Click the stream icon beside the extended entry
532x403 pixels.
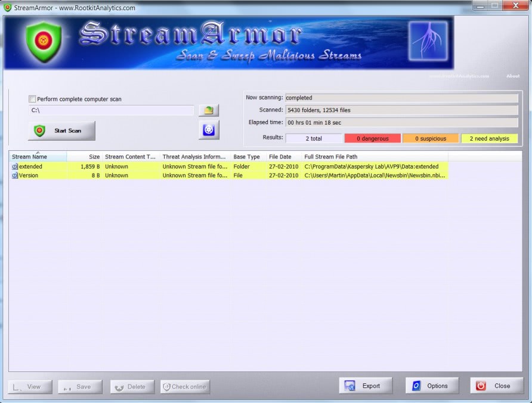14,166
